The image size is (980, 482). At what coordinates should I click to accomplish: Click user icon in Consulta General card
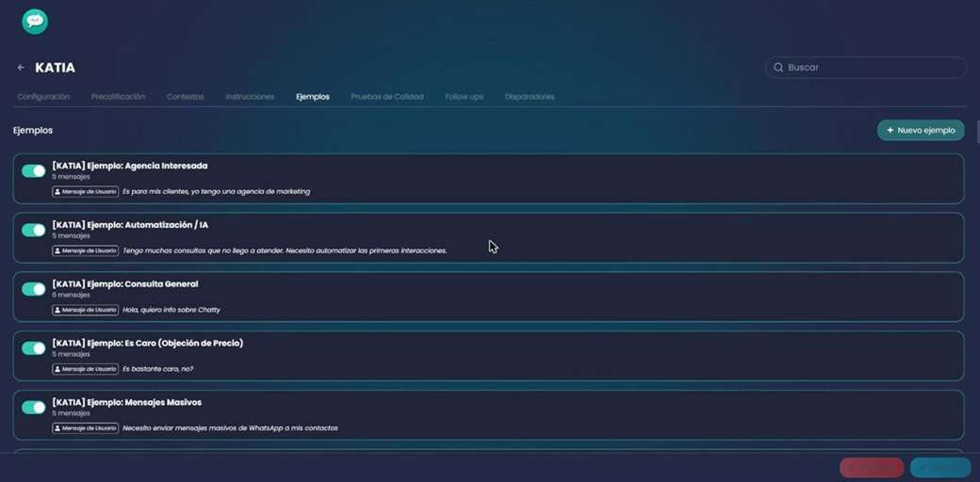(57, 310)
